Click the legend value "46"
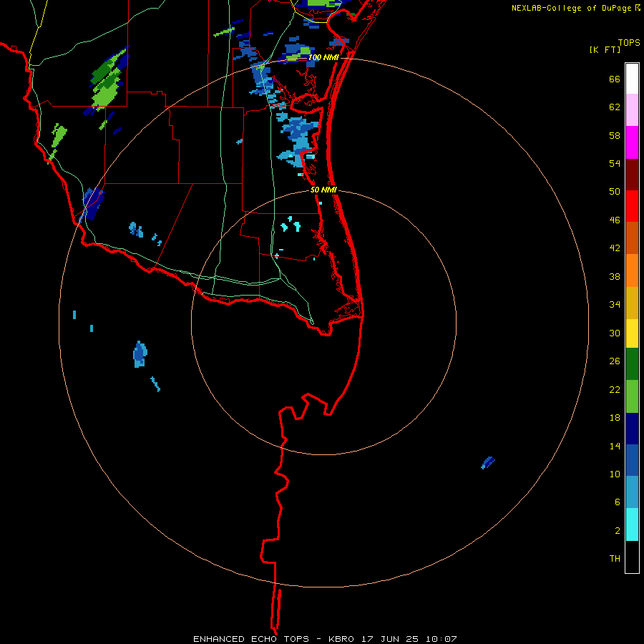Image resolution: width=644 pixels, height=644 pixels. click(x=615, y=220)
